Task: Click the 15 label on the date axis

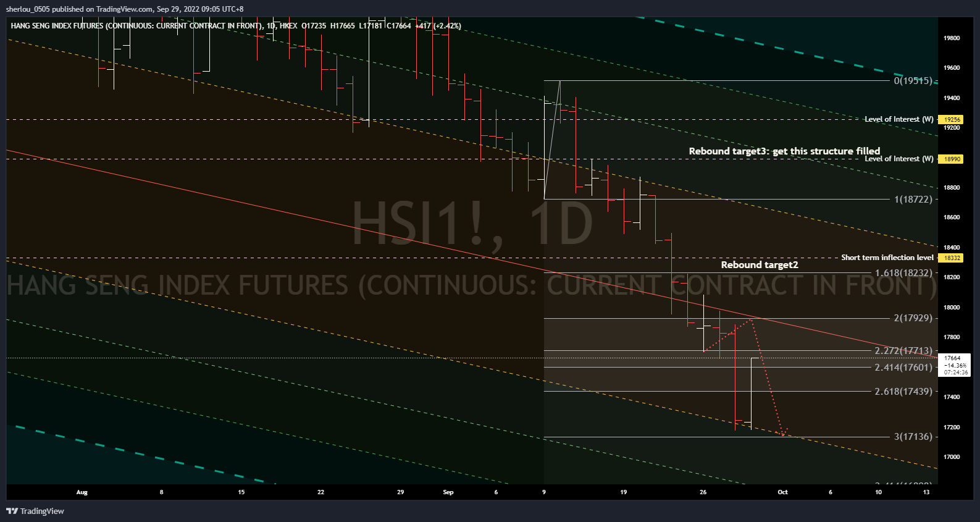Action: point(241,492)
